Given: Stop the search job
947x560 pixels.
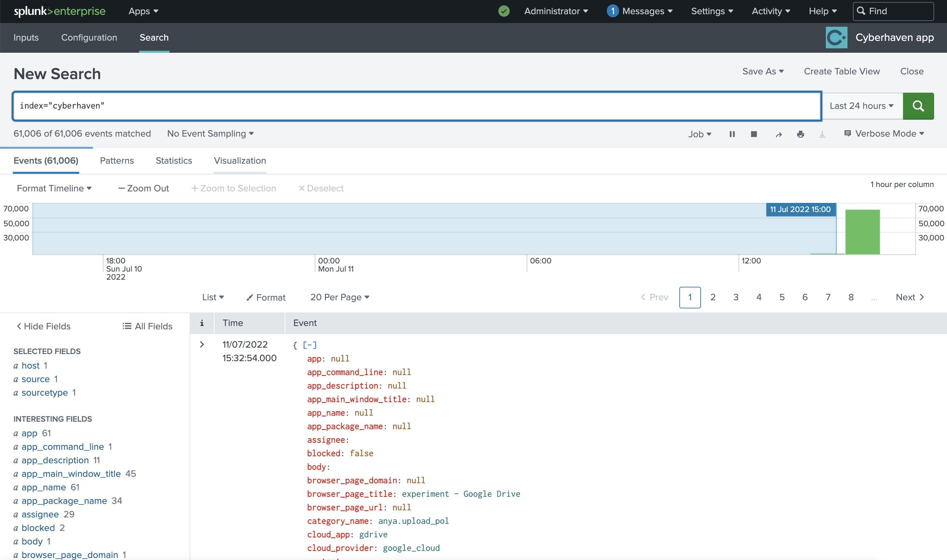Looking at the screenshot, I should coord(754,134).
